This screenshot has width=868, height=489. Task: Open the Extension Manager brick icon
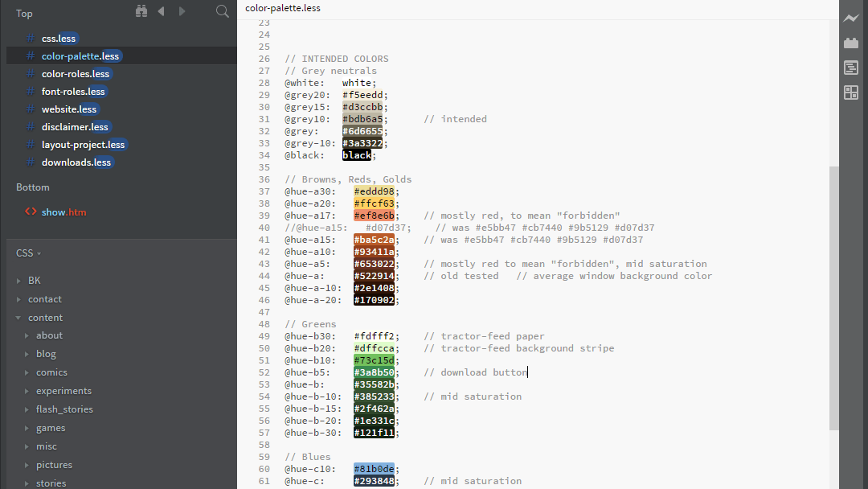tap(850, 43)
